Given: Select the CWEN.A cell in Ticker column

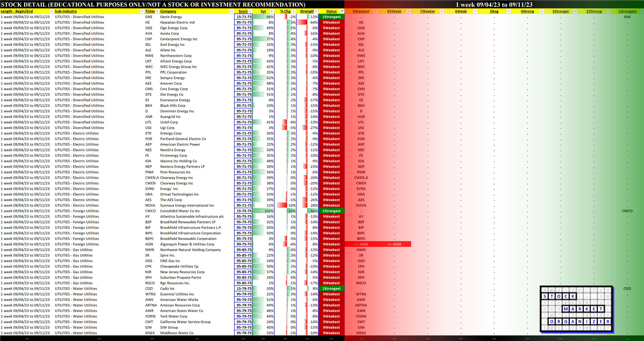Looking at the screenshot, I should click(x=152, y=178).
